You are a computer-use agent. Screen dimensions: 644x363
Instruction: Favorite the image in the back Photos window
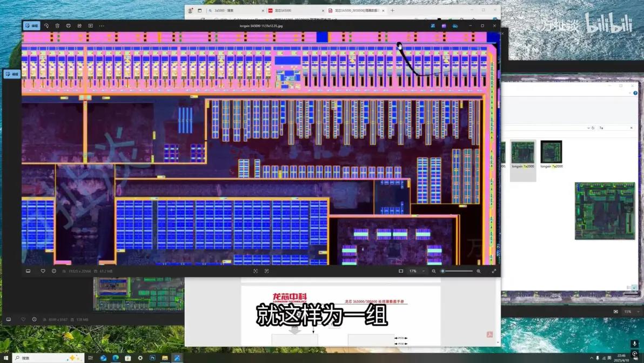click(23, 319)
